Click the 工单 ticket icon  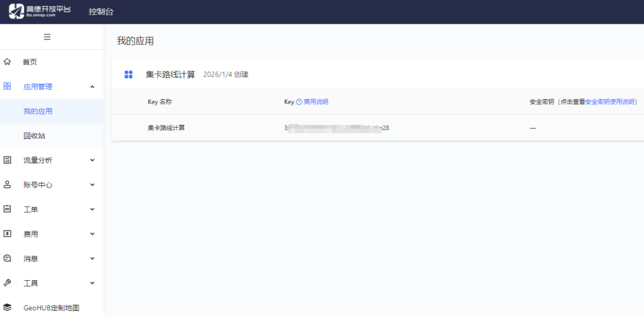coord(8,209)
